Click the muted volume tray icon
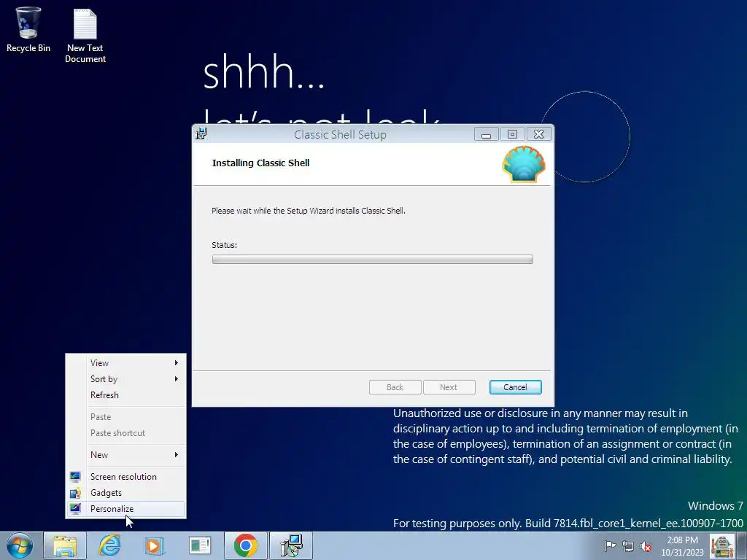747x560 pixels. click(x=646, y=546)
